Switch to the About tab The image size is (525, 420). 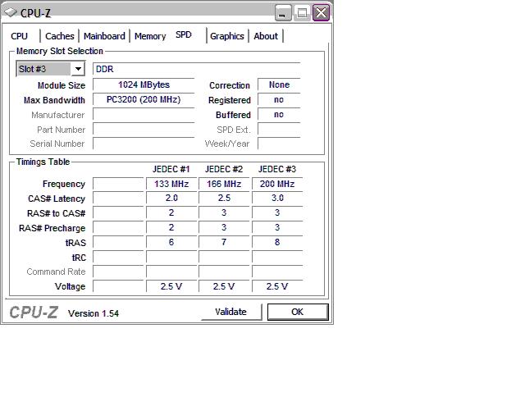point(266,36)
